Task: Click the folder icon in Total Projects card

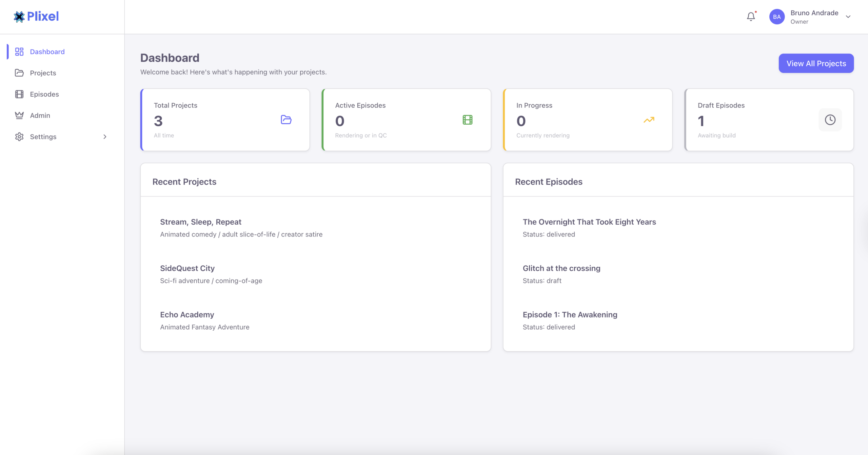Action: [286, 120]
